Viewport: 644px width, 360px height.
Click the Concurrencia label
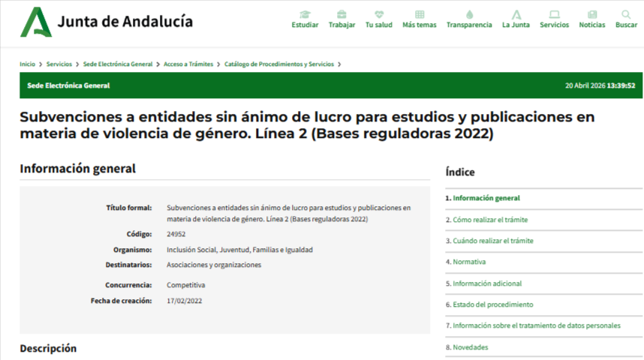(128, 285)
